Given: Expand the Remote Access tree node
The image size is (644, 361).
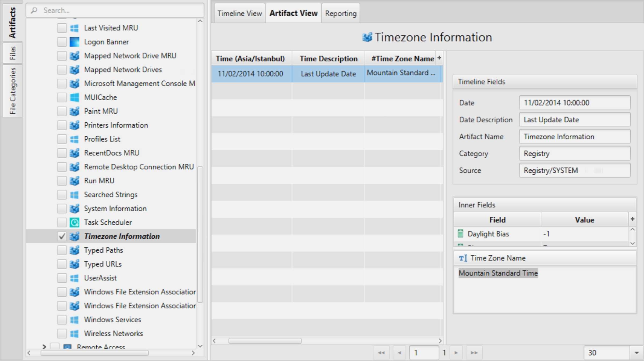Looking at the screenshot, I should point(44,347).
